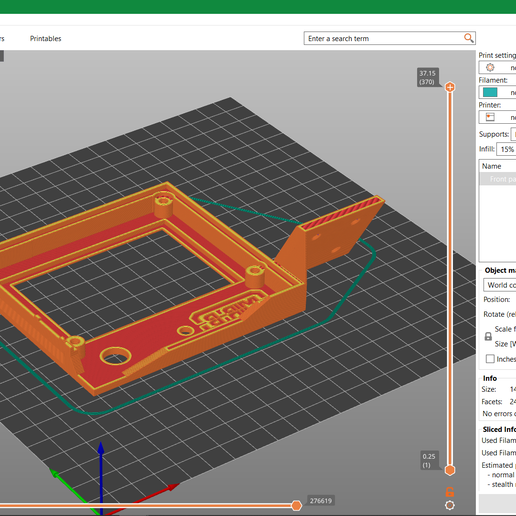Viewport: 516px width, 516px height.
Task: Open the Printables menu item
Action: pos(46,39)
